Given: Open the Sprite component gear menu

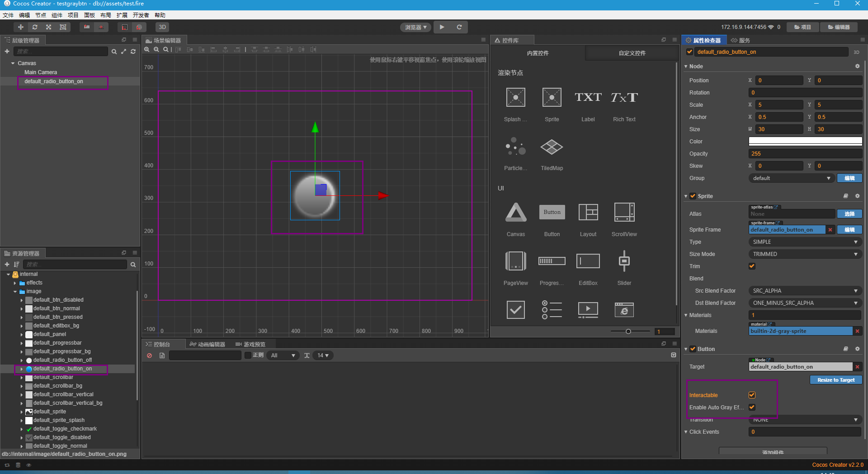Looking at the screenshot, I should click(x=857, y=196).
